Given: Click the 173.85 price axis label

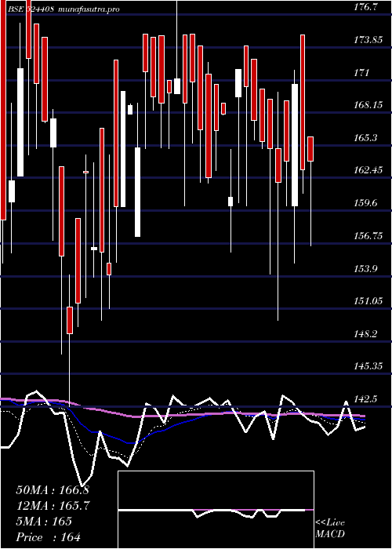Looking at the screenshot, I should coord(368,40).
